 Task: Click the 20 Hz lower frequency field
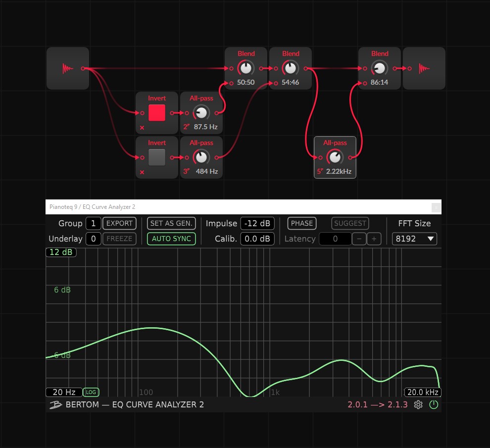pyautogui.click(x=64, y=392)
